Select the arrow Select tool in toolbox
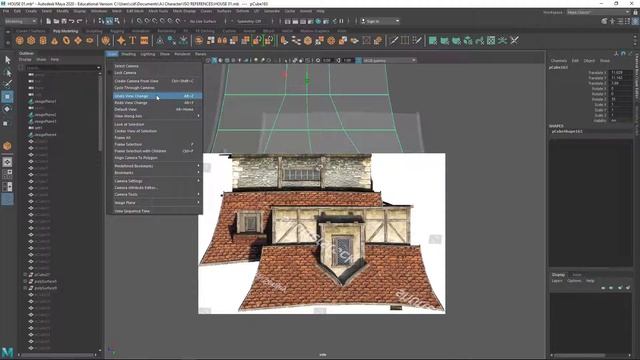Screen dimensions: 640x360 [7, 60]
